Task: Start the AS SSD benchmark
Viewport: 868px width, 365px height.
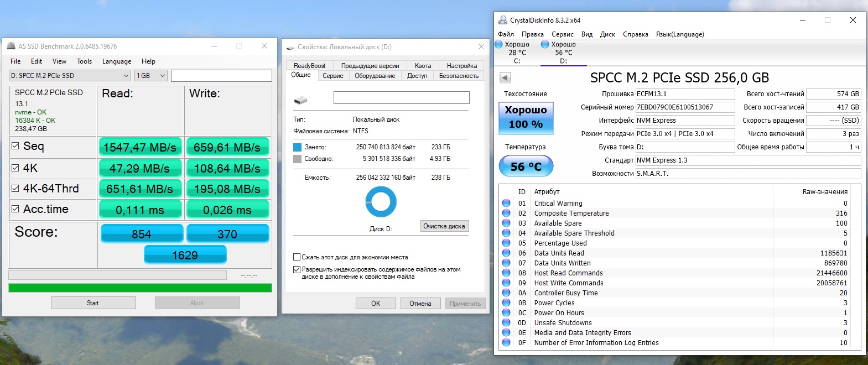Action: (93, 303)
